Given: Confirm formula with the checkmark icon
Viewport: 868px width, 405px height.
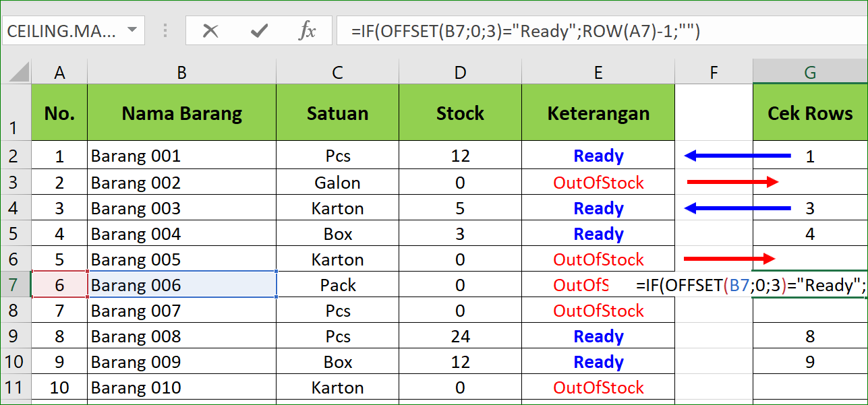Looking at the screenshot, I should [x=259, y=31].
